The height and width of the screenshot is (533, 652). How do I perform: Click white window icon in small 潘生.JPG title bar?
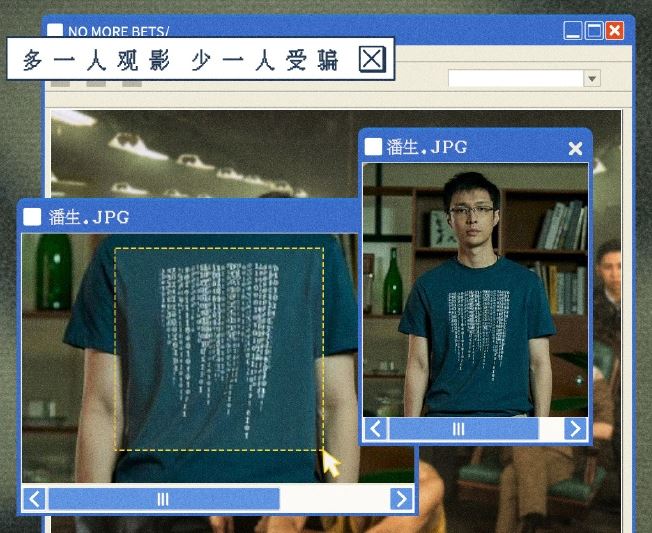tap(373, 146)
